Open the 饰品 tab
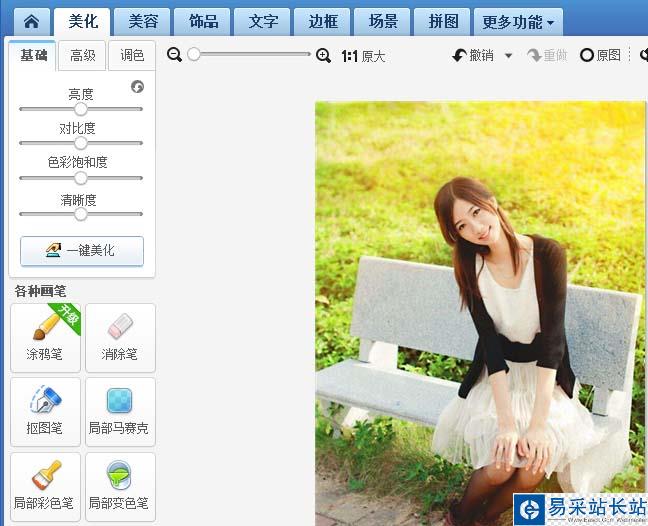The image size is (648, 526). point(203,21)
